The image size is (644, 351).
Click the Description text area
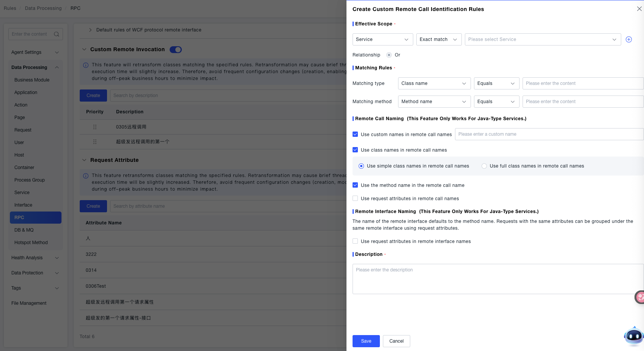click(497, 279)
